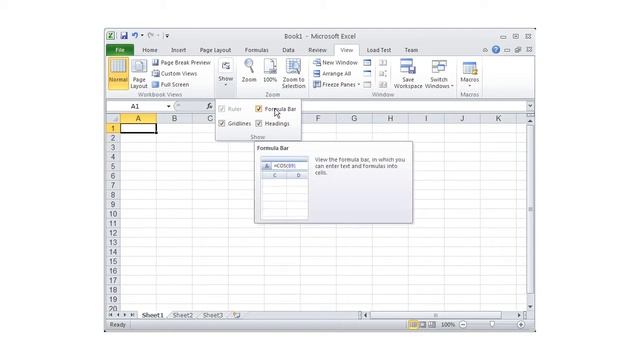Switch to Page Layout view in ribbon
Viewport: 640px width, 360px height.
[139, 73]
